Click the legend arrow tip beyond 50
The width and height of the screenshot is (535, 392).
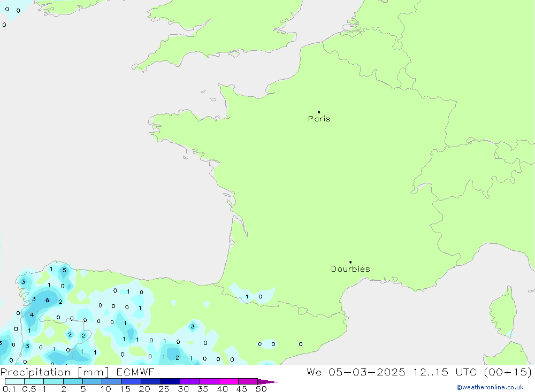pos(268,382)
